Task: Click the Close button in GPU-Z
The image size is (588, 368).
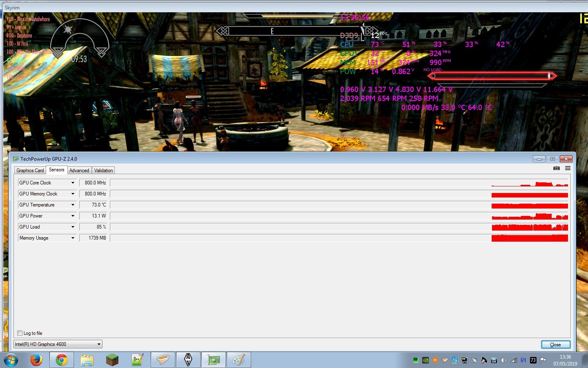Action: pos(555,345)
